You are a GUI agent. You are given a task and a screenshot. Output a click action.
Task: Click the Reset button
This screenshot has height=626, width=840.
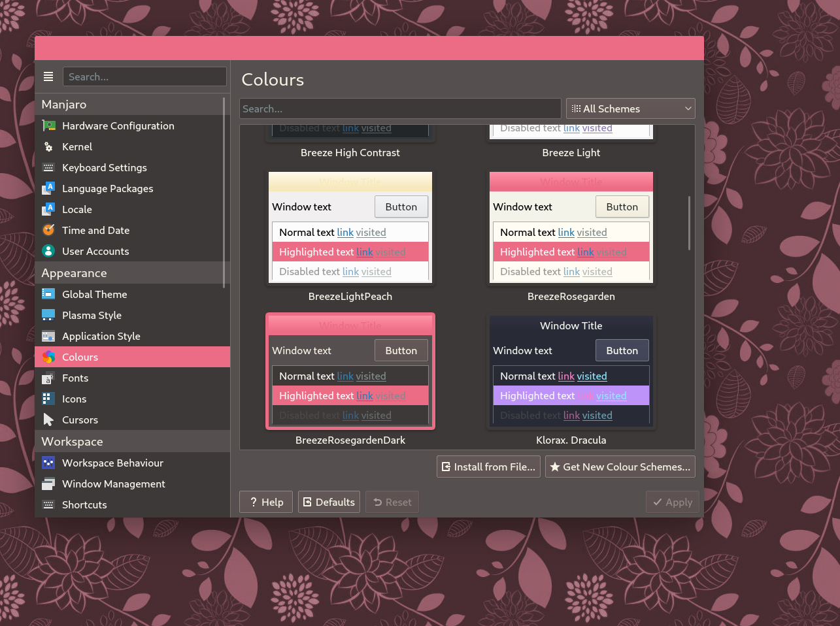coord(392,502)
